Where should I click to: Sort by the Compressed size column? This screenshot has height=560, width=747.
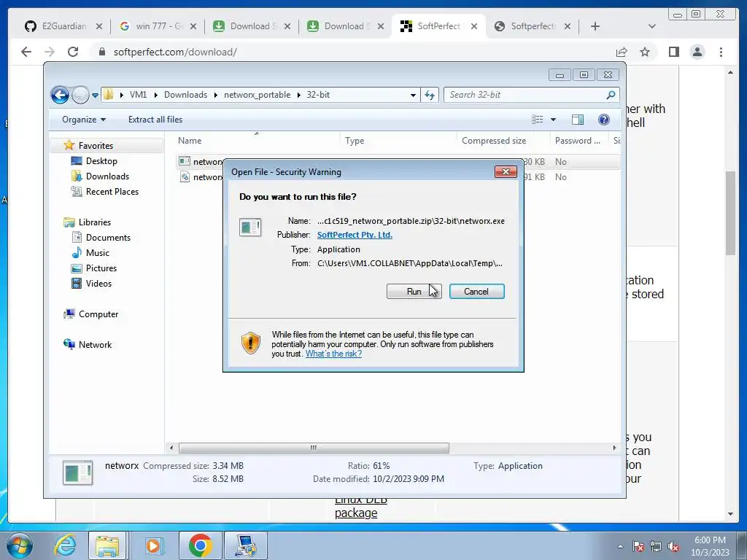[494, 141]
